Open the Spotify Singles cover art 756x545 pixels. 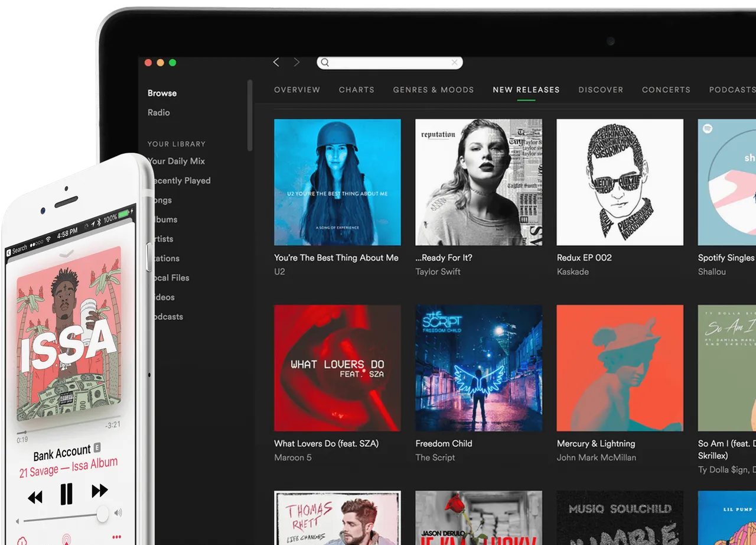point(727,182)
